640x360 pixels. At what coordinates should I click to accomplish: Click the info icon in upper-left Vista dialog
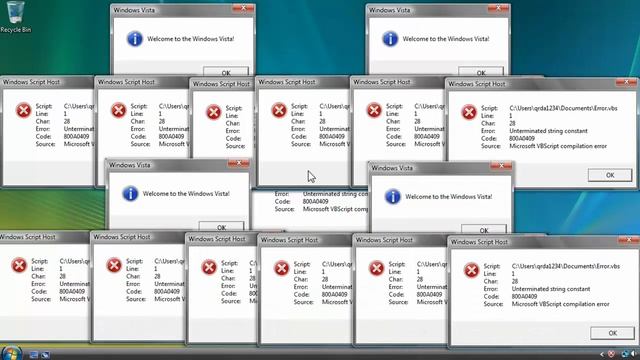coord(135,39)
